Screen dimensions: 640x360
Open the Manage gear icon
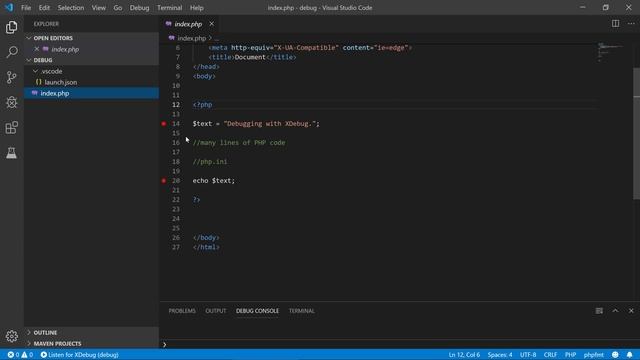pyautogui.click(x=11, y=336)
